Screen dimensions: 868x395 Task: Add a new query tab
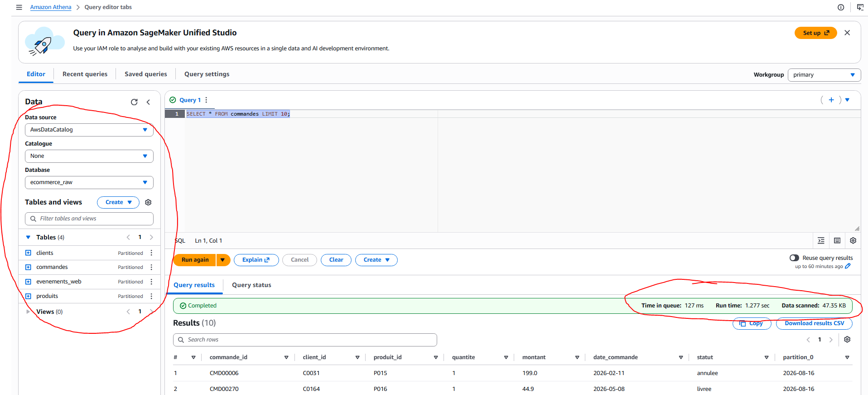pyautogui.click(x=831, y=100)
